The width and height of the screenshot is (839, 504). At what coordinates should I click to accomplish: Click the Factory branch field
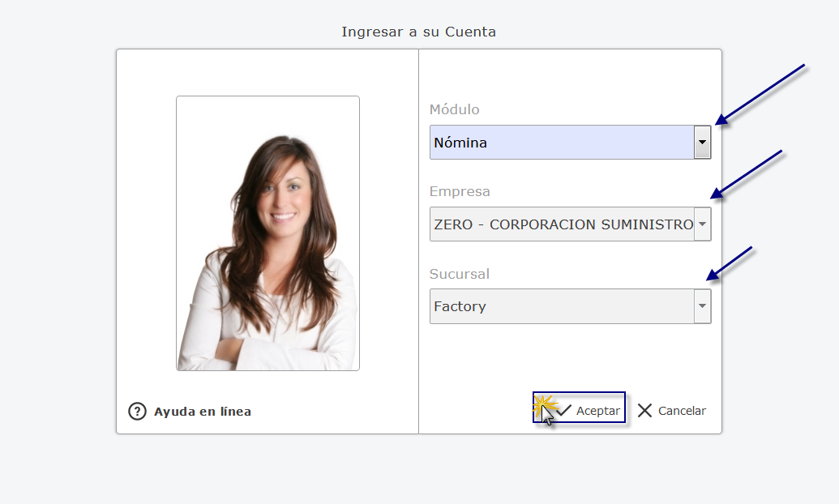561,306
